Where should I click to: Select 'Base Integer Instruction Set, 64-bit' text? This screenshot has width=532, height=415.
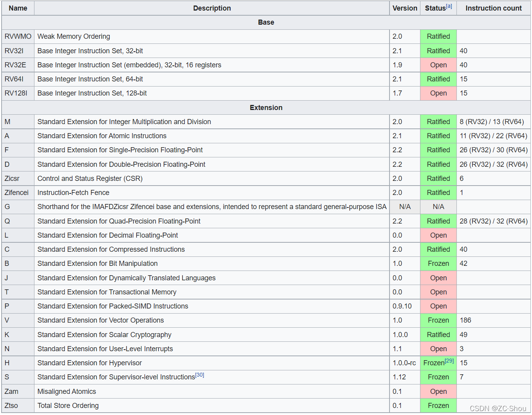click(90, 79)
